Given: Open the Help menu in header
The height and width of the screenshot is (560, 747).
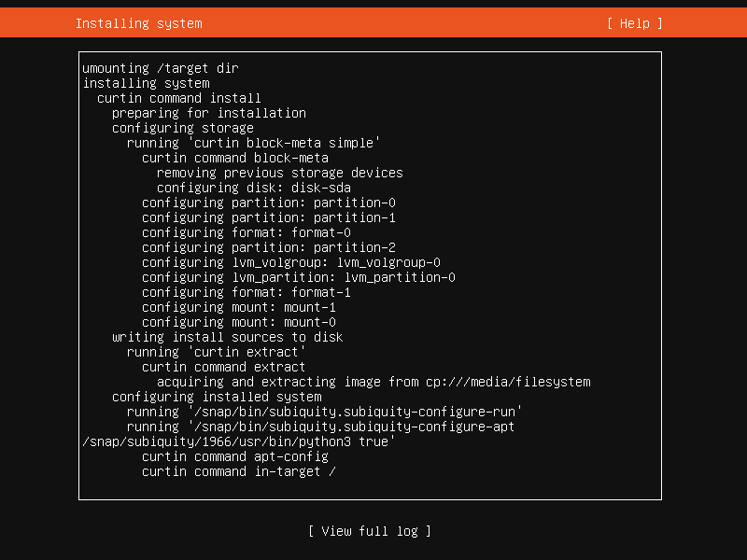Looking at the screenshot, I should 634,23.
